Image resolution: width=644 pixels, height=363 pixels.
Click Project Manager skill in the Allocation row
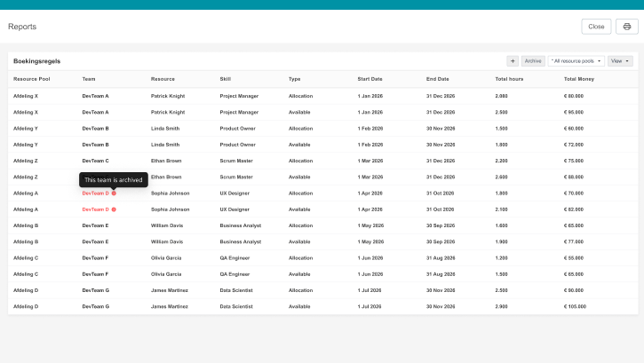click(239, 96)
